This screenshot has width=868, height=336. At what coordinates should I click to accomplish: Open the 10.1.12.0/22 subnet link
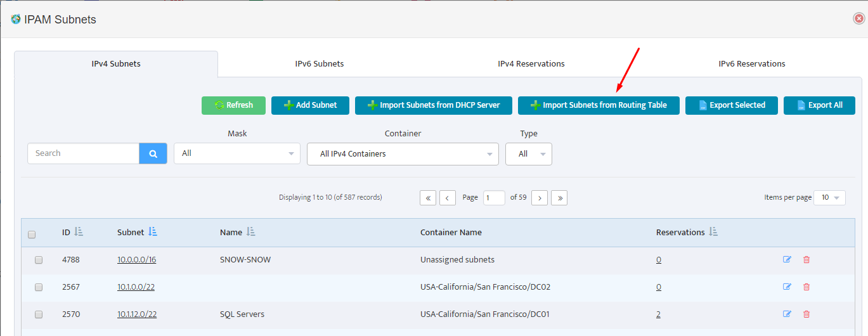(x=137, y=314)
